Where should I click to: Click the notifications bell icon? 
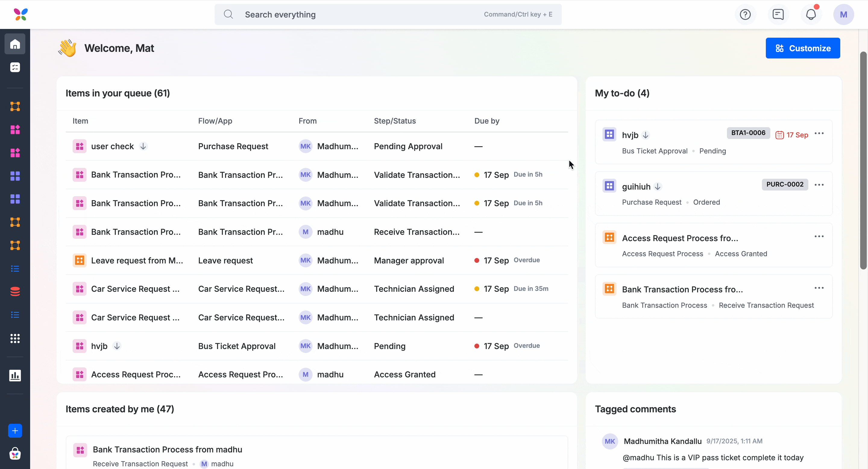pyautogui.click(x=811, y=14)
